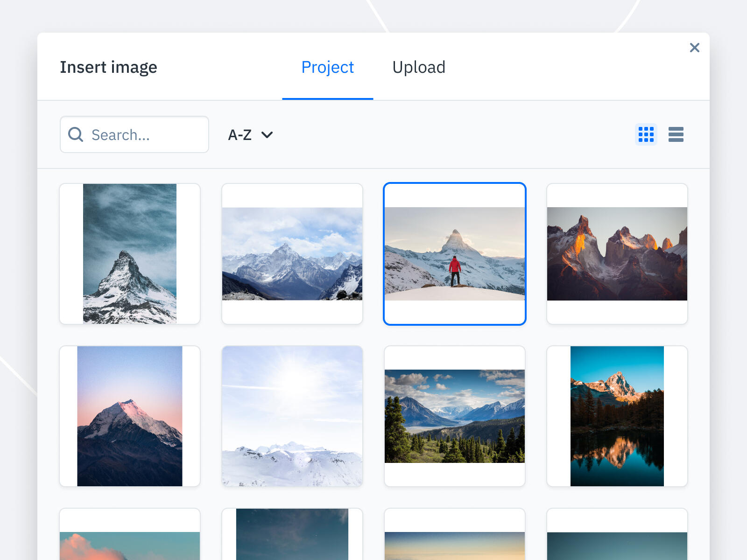Click the search icon inside the search box

coord(75,134)
